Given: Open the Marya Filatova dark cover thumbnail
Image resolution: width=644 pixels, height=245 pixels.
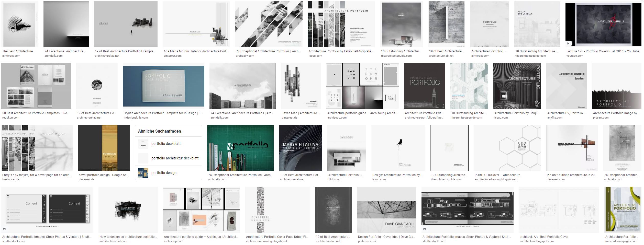Looking at the screenshot, I should [301, 148].
